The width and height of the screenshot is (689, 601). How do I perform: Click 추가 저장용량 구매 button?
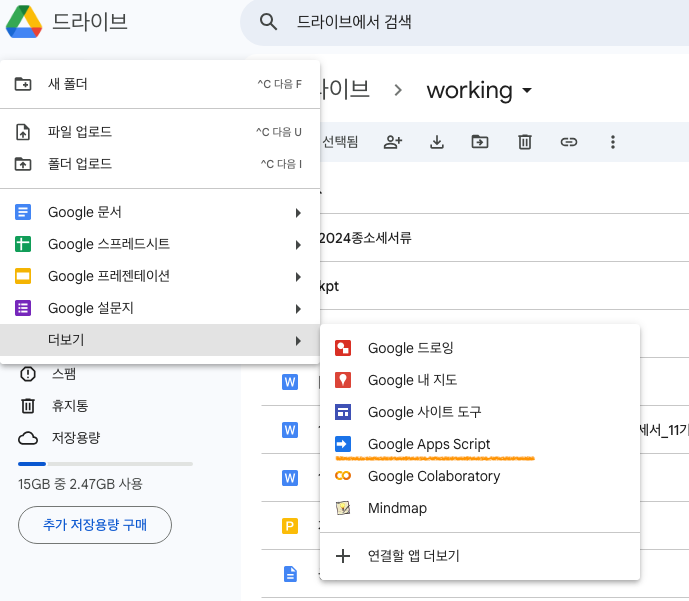pyautogui.click(x=95, y=525)
